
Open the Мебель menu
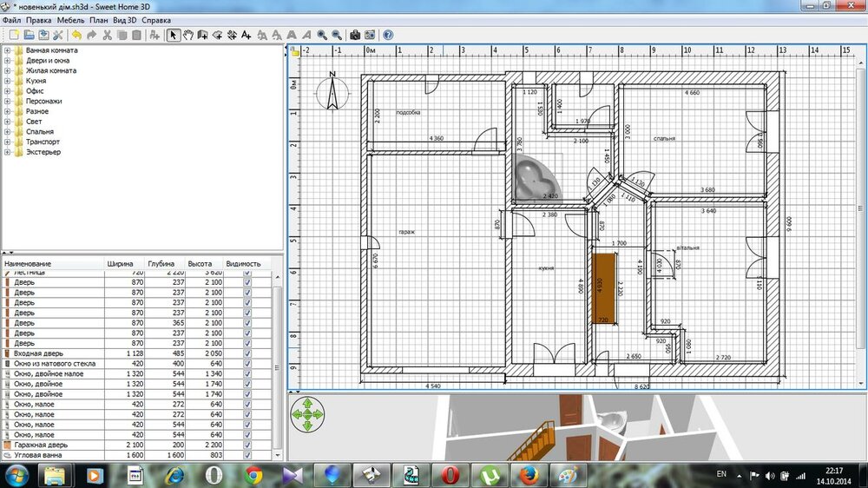tap(71, 19)
